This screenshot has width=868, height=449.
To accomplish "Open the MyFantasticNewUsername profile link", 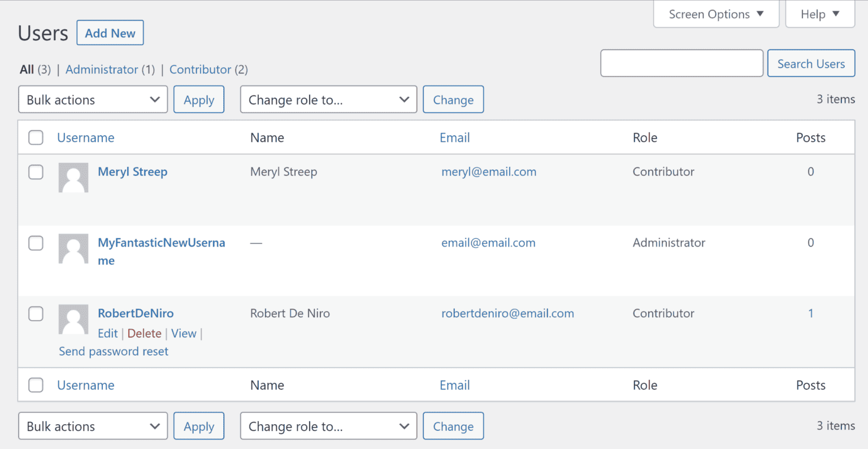I will (162, 252).
